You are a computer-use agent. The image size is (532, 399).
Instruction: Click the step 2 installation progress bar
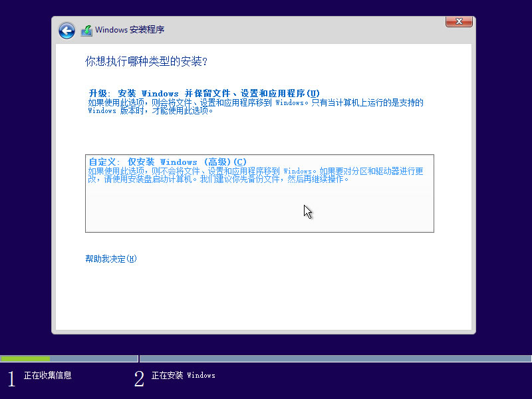(x=335, y=358)
